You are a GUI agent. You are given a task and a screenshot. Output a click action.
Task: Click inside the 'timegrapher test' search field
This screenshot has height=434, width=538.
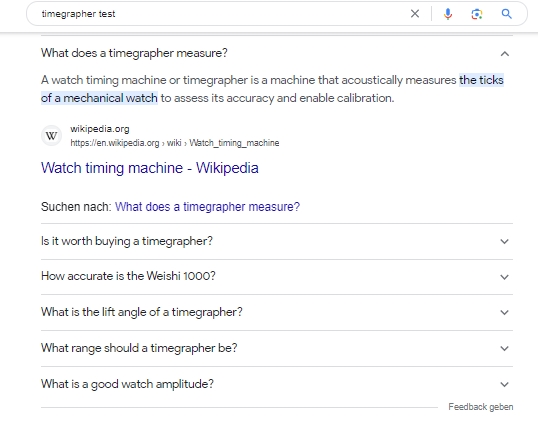tap(223, 14)
